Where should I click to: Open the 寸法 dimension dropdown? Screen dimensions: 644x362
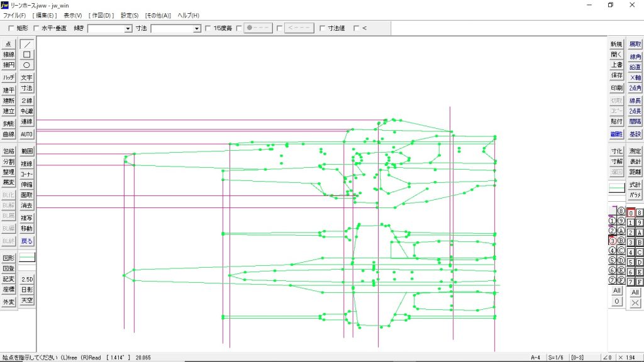pos(197,28)
